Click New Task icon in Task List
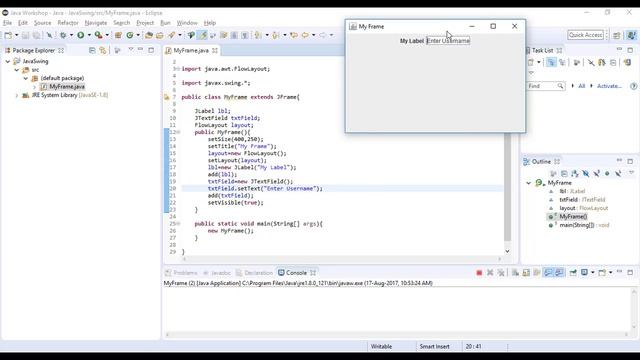This screenshot has height=360, width=640. click(x=531, y=62)
